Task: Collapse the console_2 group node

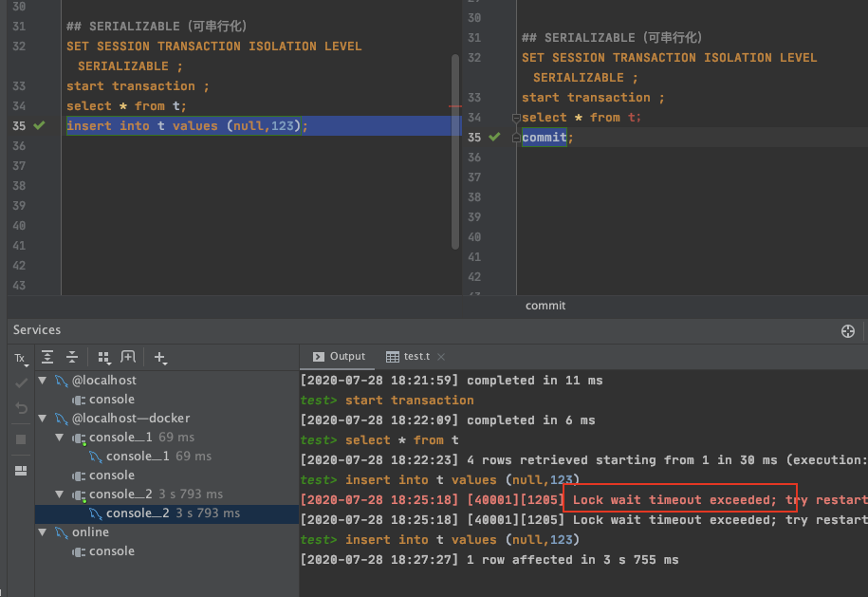Action: pos(60,494)
